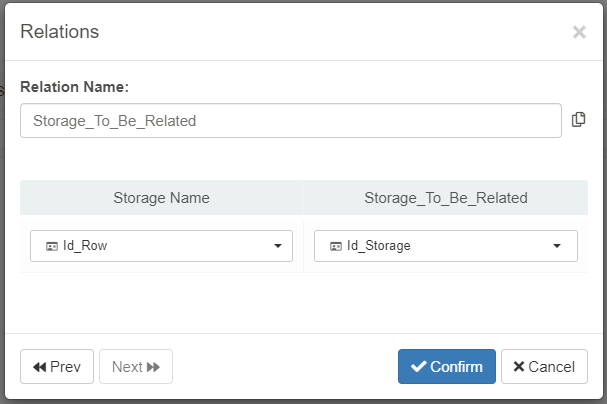Click the ID card icon in Id_Row field
Viewport: 607px width, 404px height.
pyautogui.click(x=51, y=246)
